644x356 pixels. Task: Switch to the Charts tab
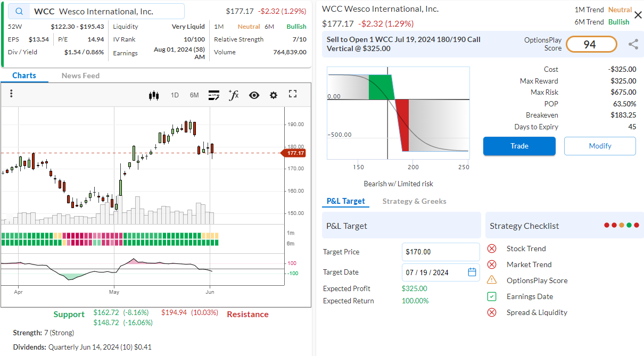[x=24, y=76]
